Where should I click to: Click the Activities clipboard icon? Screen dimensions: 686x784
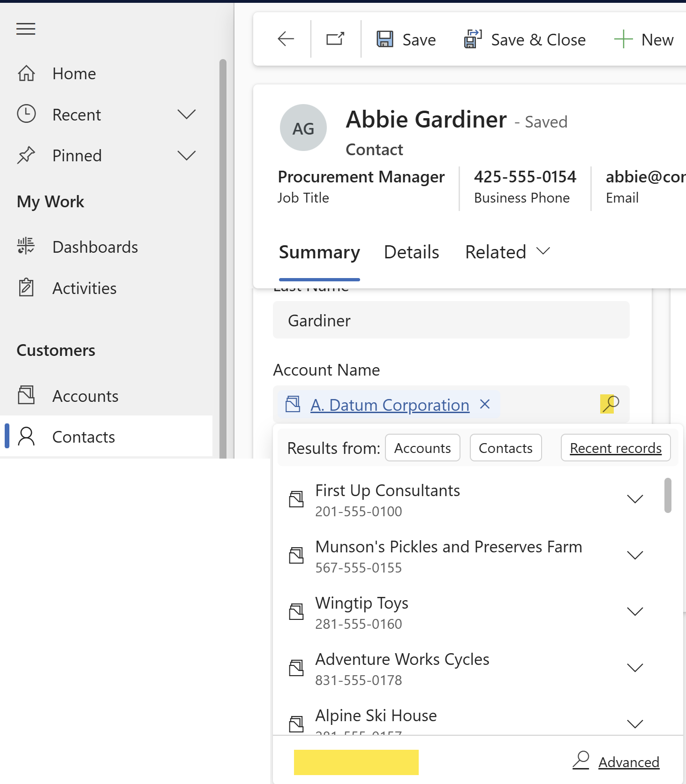point(26,287)
